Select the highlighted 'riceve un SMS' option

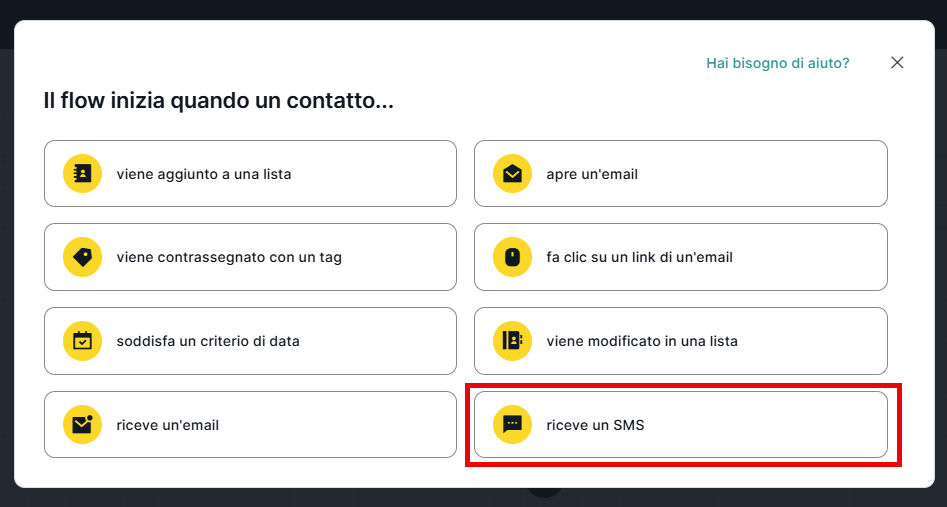point(680,425)
